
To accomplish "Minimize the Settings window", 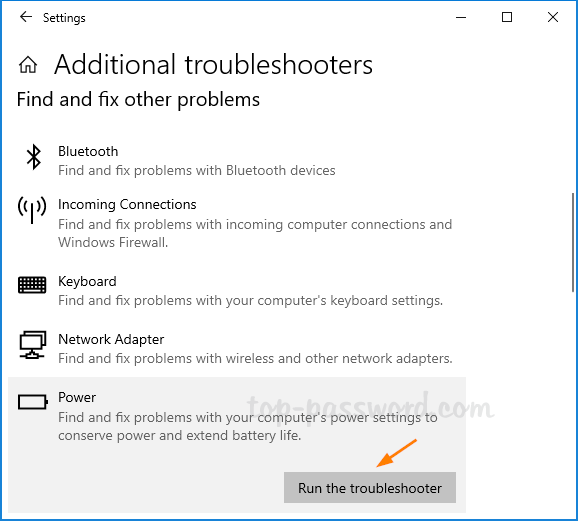I will [x=461, y=17].
